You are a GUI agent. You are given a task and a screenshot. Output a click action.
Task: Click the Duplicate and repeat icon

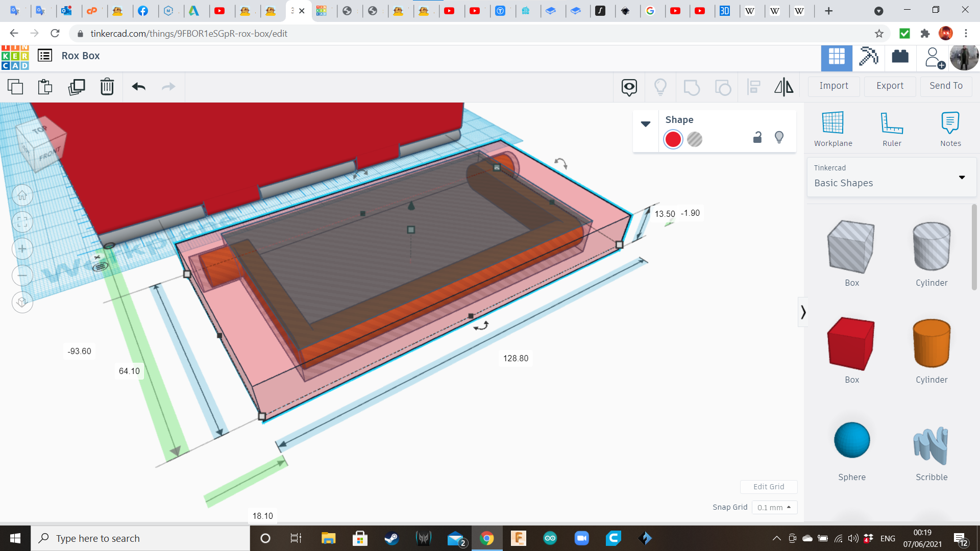[77, 87]
